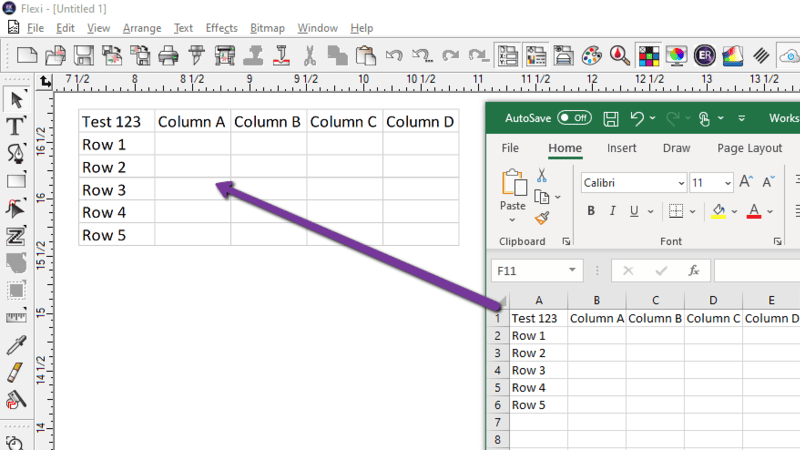
Task: Click the Paste button in Excel
Action: coord(513,190)
